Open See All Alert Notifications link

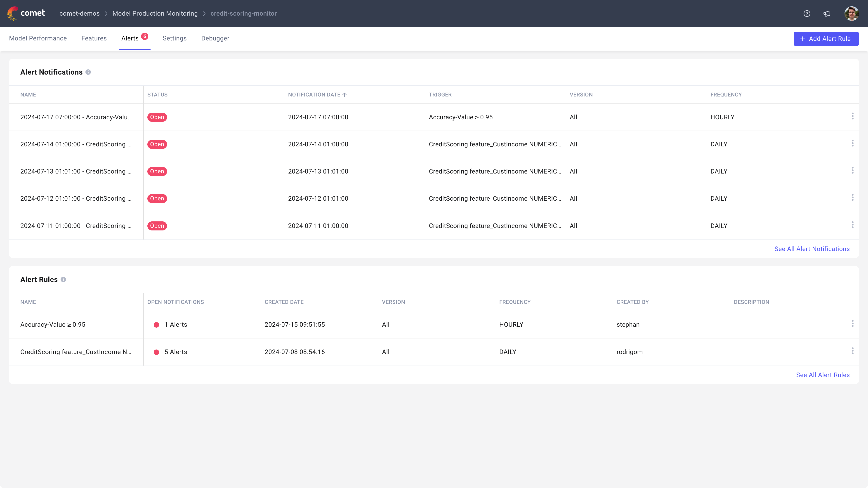[812, 249]
